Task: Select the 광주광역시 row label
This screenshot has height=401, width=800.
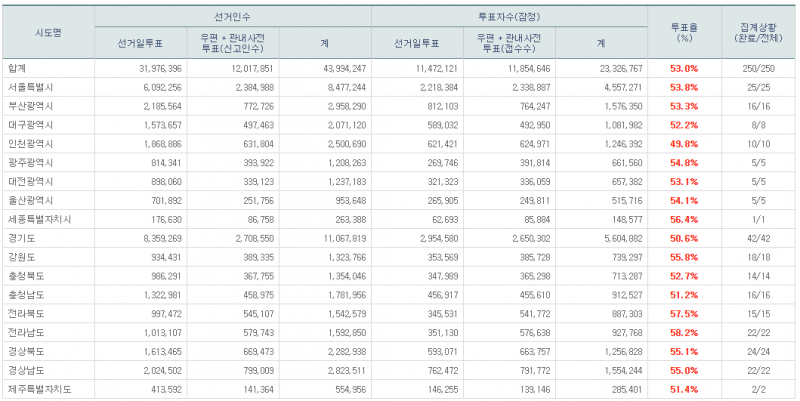Action: [30, 163]
